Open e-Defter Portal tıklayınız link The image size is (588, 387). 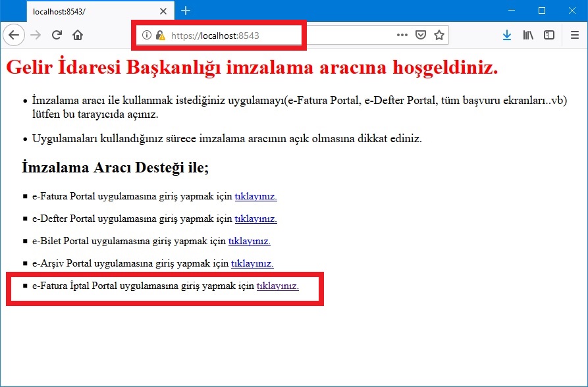point(255,219)
